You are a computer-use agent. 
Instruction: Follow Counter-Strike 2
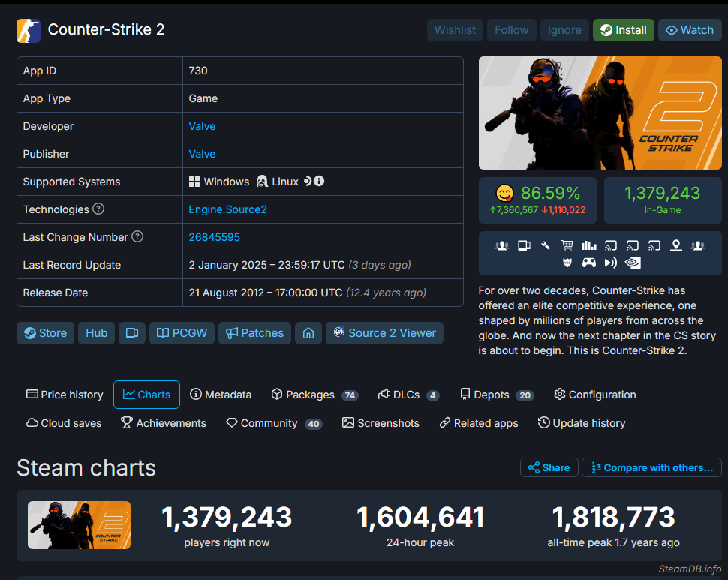[x=512, y=30]
